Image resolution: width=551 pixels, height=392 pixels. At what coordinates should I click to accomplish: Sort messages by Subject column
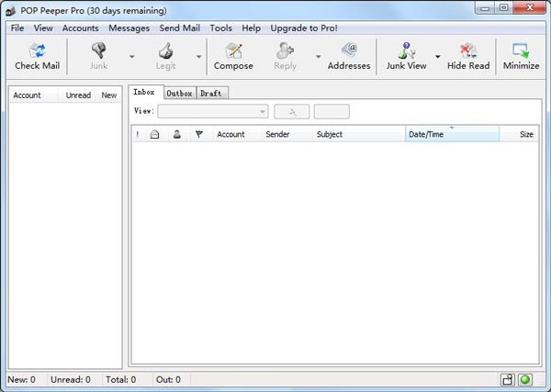(359, 134)
